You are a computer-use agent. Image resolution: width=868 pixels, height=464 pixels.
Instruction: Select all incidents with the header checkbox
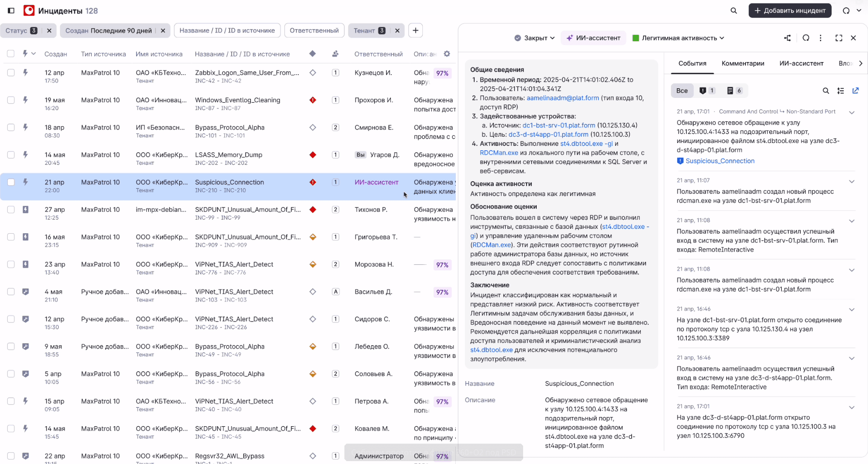pos(11,54)
